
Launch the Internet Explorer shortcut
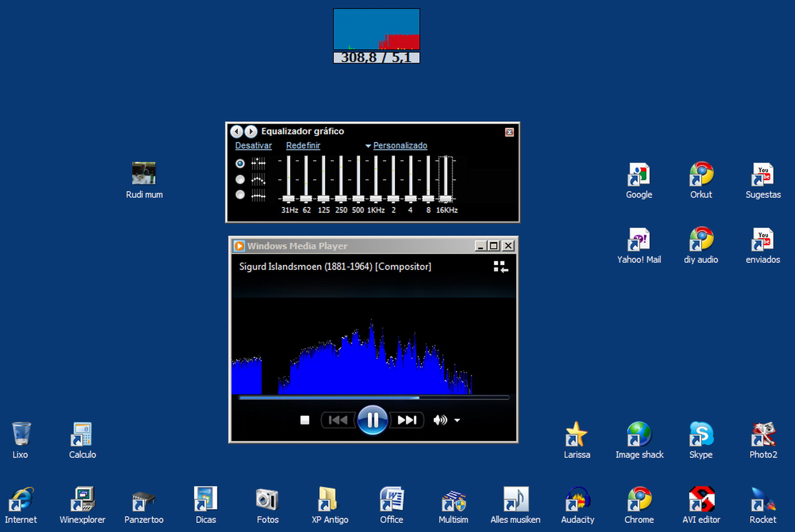[21, 499]
